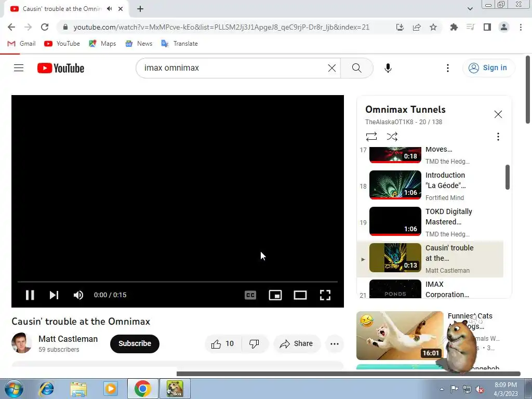Viewport: 532px width, 399px height.
Task: Run search with magnifier button
Action: [356, 68]
